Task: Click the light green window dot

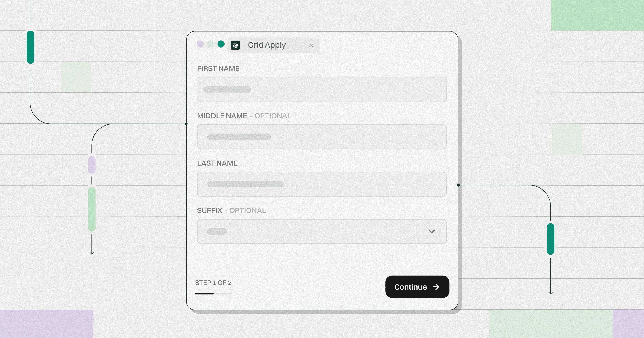Action: (x=211, y=44)
